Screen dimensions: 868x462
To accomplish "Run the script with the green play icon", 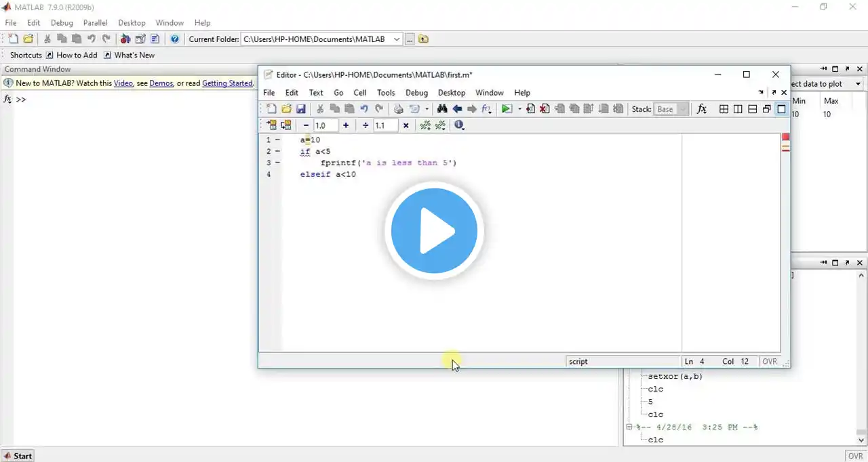I will (507, 109).
